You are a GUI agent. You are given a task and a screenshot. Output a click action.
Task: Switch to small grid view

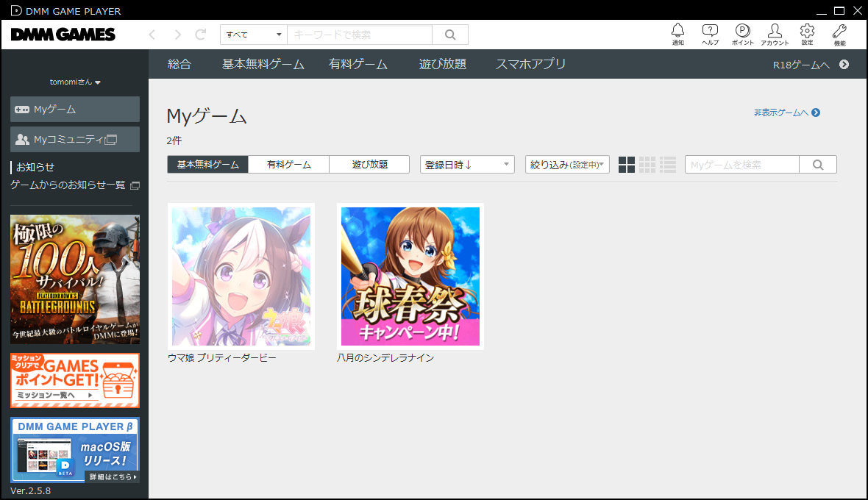pos(647,165)
